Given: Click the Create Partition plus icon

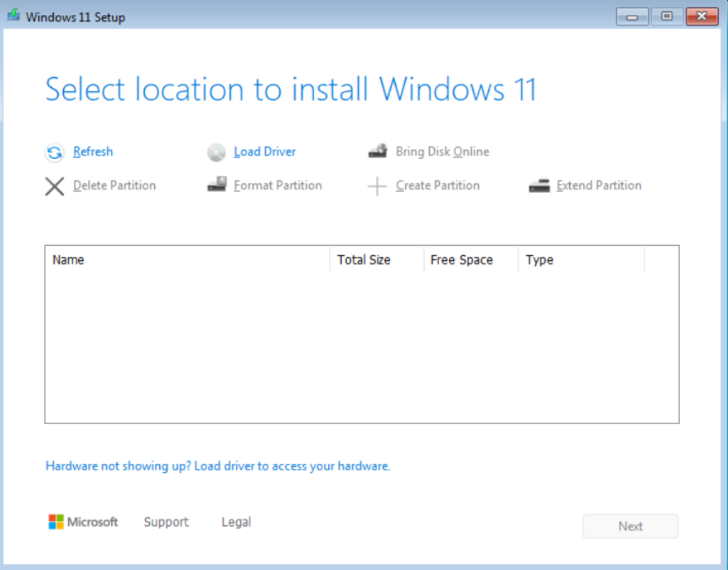Looking at the screenshot, I should 377,186.
